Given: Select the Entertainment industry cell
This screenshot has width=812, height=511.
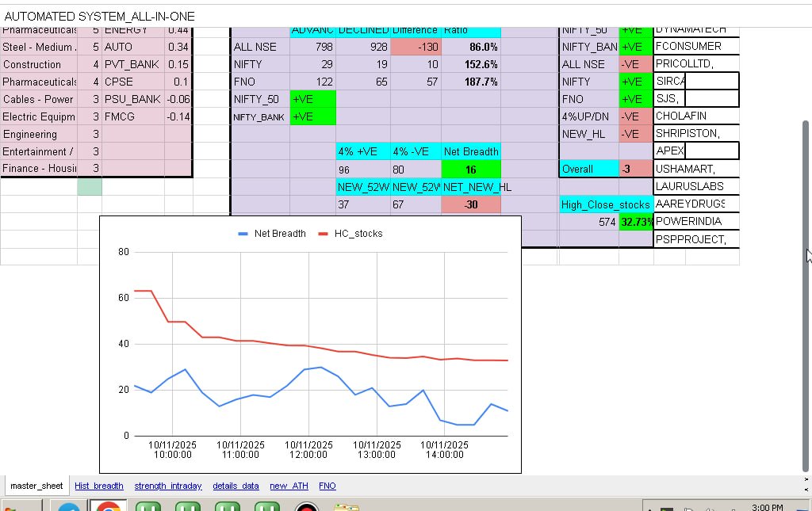Looking at the screenshot, I should point(39,151).
